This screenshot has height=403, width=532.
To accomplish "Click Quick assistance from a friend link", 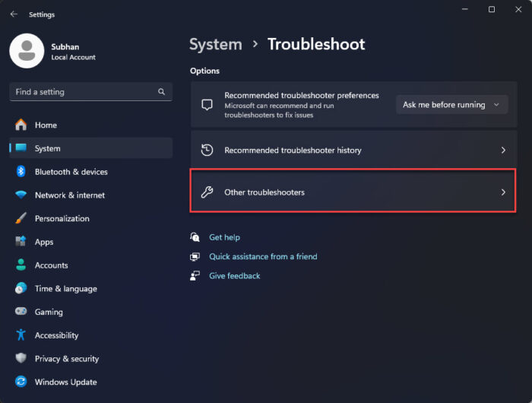I will click(x=263, y=256).
